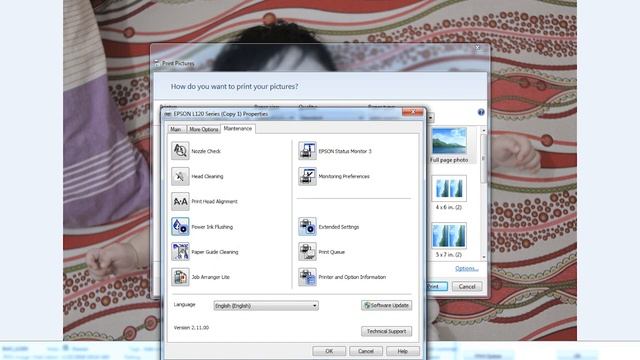This screenshot has height=360, width=640.
Task: Launch Print Head Alignment icon
Action: click(x=180, y=201)
